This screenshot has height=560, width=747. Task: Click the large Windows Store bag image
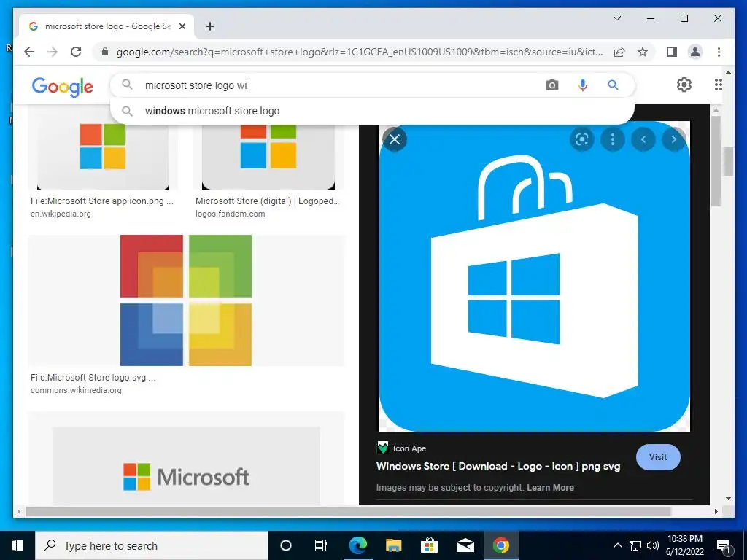[x=535, y=276]
